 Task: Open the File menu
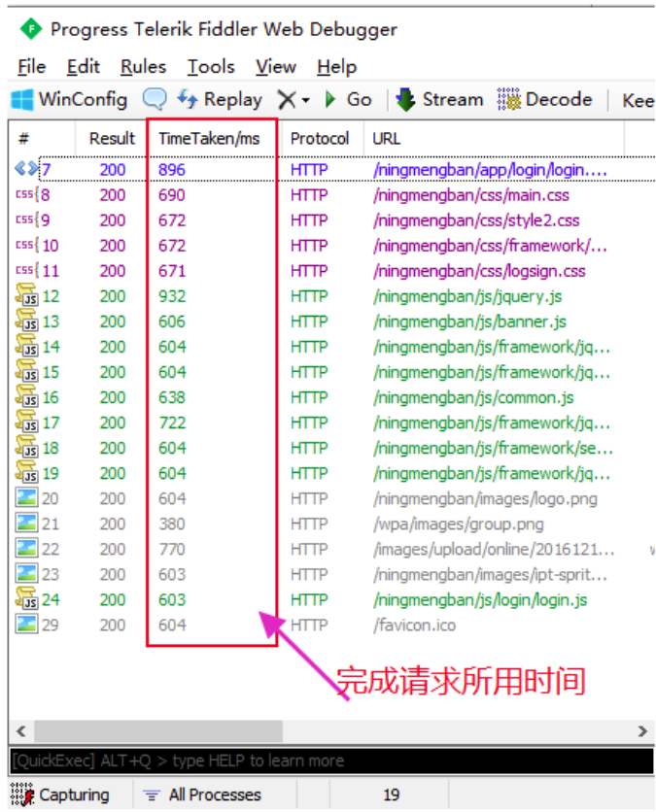point(32,67)
